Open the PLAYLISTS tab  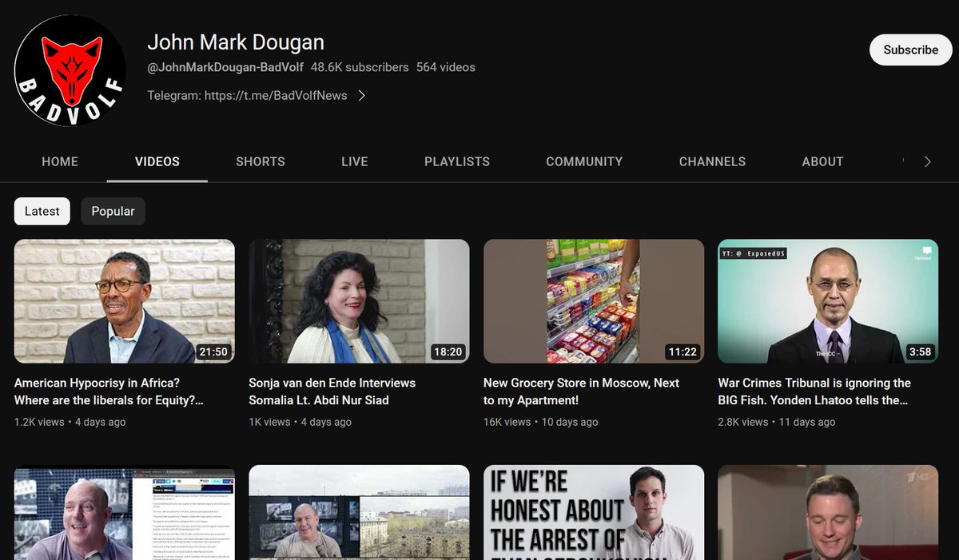pos(457,161)
